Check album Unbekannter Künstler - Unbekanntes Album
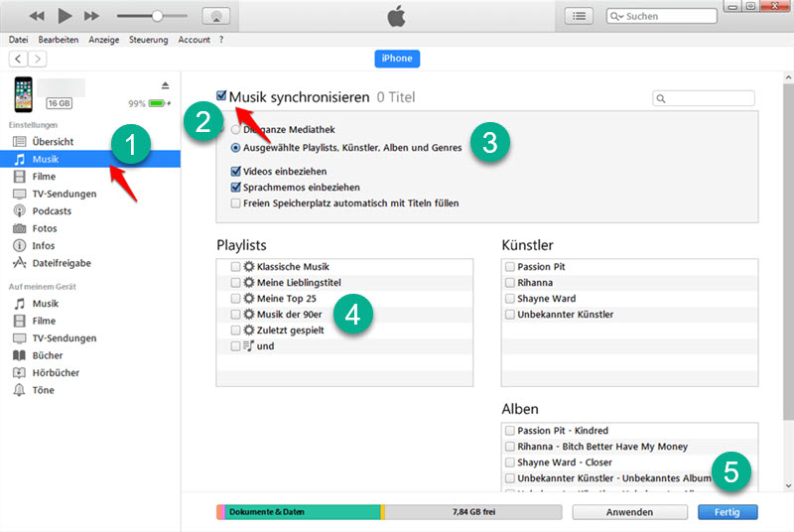The height and width of the screenshot is (532, 794). pos(510,477)
